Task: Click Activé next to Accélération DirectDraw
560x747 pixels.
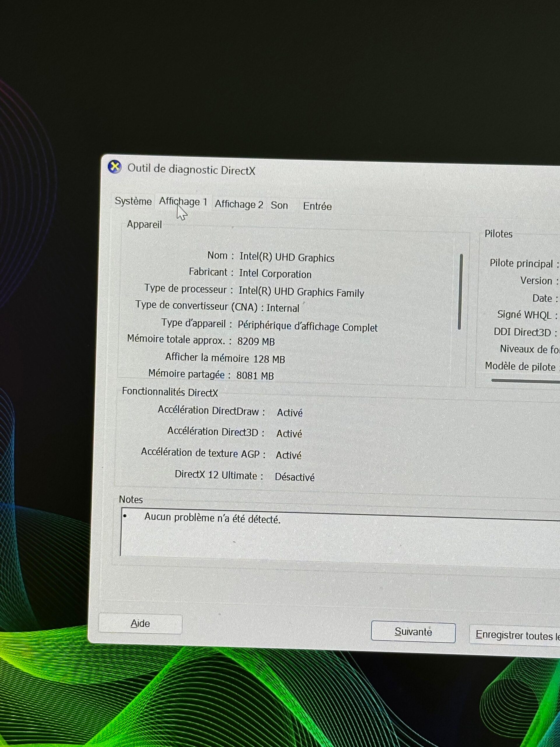Action: click(x=290, y=413)
